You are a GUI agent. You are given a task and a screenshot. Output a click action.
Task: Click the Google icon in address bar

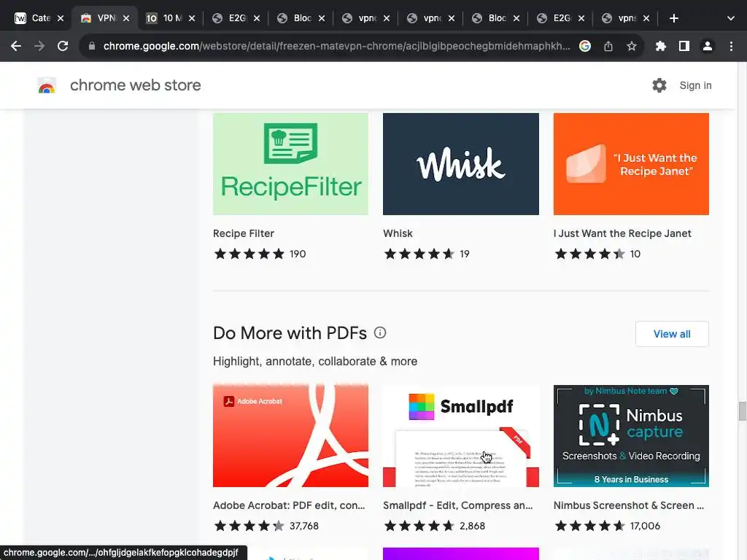point(585,46)
